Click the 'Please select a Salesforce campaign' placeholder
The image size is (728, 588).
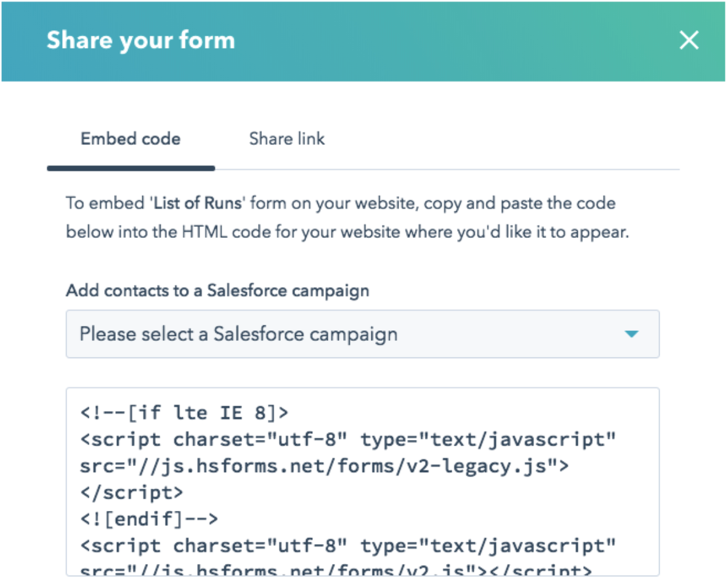238,334
